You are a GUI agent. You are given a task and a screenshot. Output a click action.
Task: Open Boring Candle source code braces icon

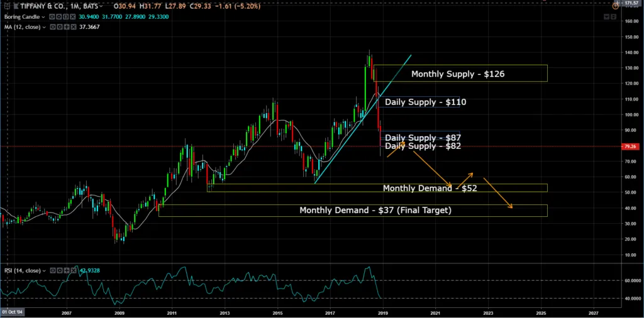click(x=65, y=17)
